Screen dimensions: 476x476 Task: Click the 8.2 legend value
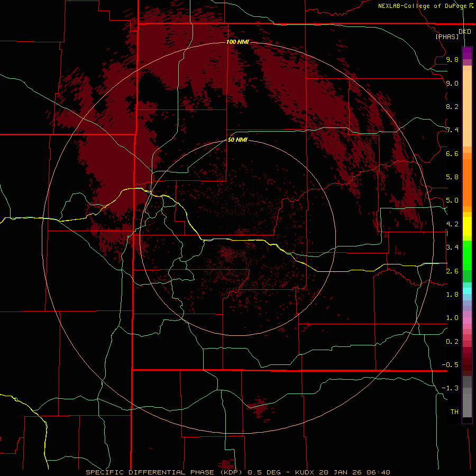(452, 106)
